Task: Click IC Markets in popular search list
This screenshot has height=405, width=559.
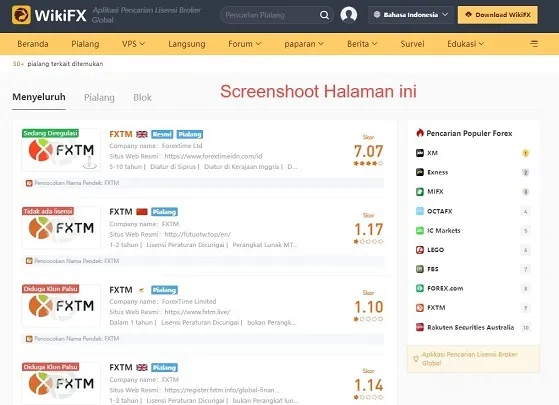Action: 444,230
